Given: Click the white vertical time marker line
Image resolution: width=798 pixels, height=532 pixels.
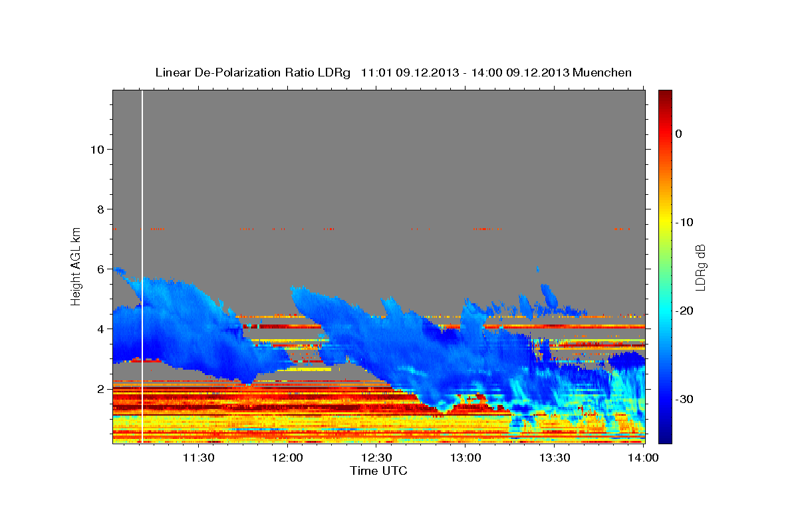Looking at the screenshot, I should 142,266.
